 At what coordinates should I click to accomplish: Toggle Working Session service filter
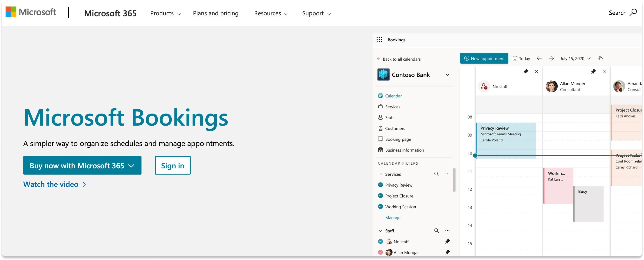click(380, 207)
